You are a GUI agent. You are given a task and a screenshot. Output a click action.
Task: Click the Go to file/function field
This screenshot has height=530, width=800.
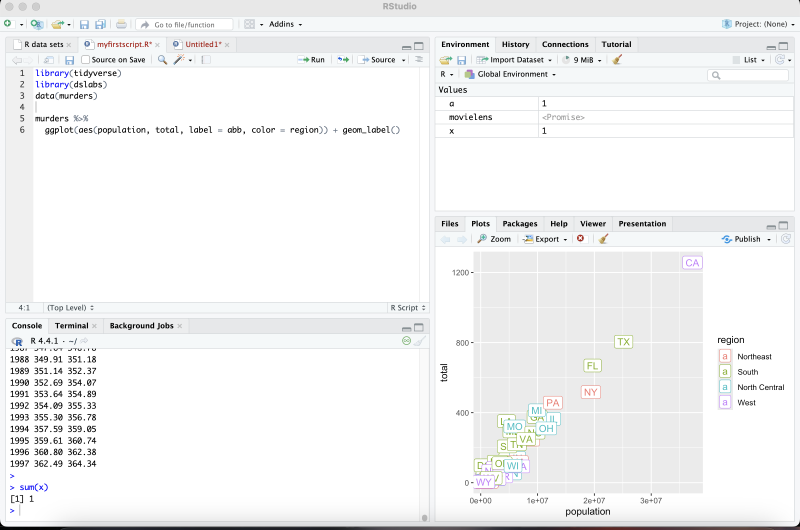[x=185, y=24]
